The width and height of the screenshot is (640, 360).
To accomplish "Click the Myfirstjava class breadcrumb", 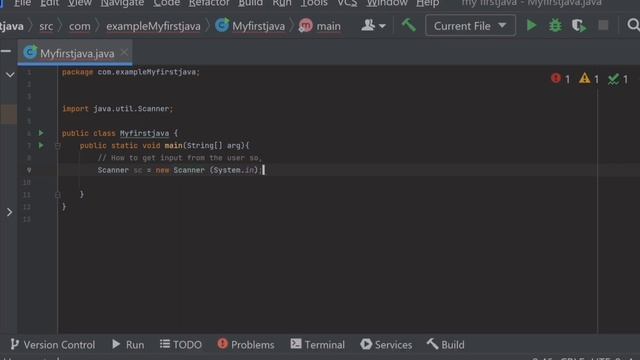I will pos(250,26).
